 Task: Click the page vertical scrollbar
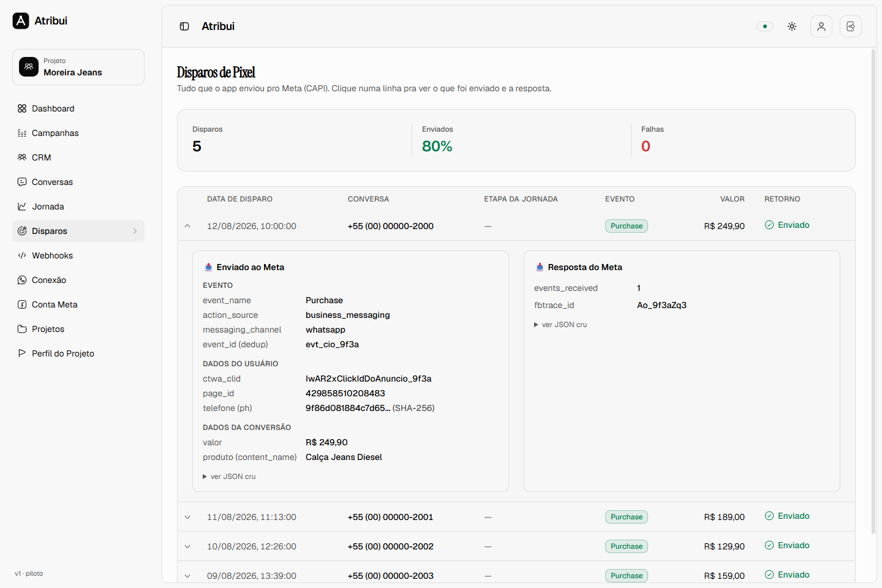(x=873, y=291)
